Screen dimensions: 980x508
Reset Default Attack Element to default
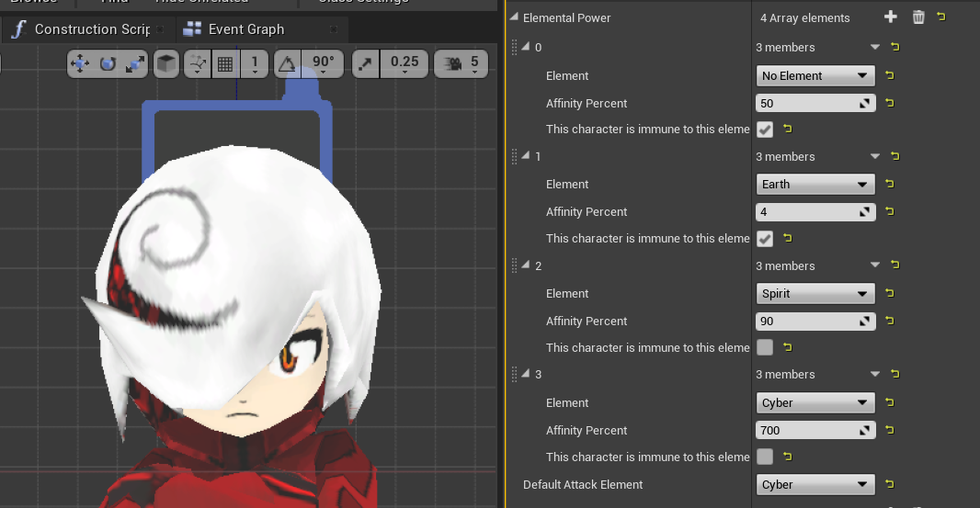click(890, 484)
